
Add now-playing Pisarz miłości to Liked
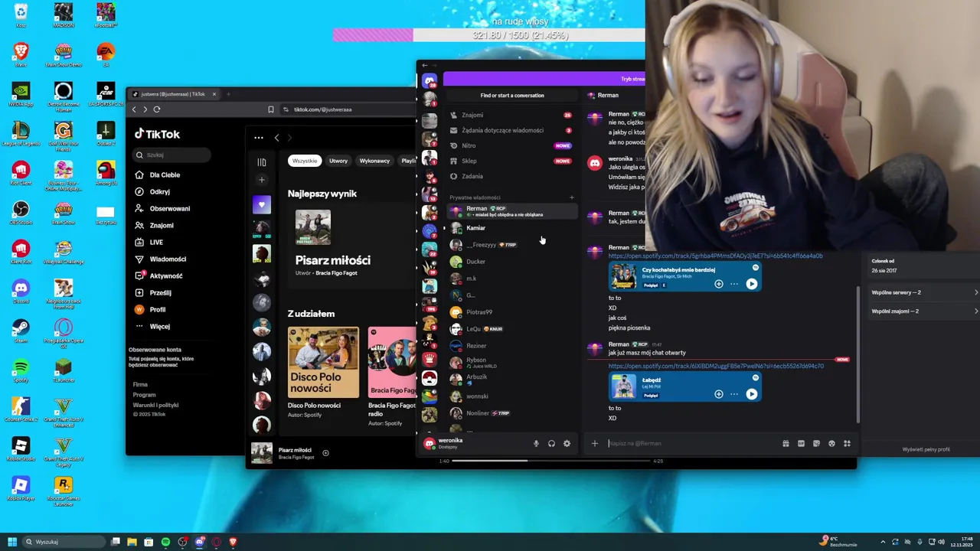[325, 453]
